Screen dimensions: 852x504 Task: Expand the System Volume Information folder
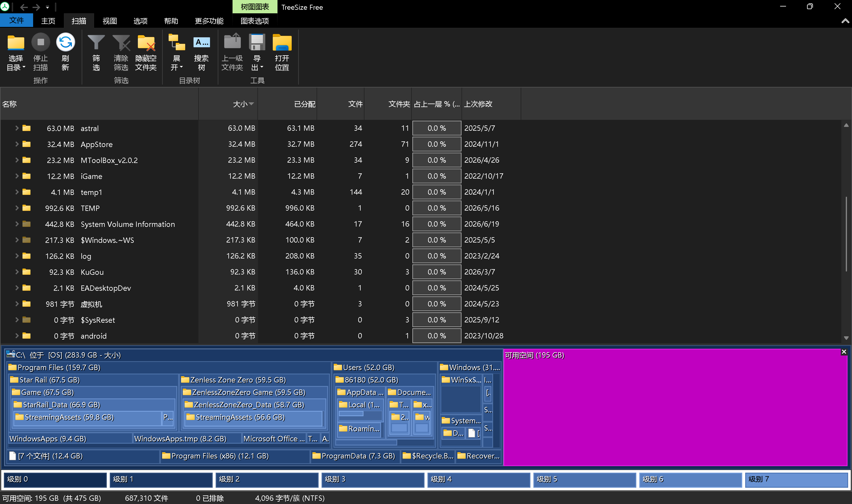click(x=17, y=224)
